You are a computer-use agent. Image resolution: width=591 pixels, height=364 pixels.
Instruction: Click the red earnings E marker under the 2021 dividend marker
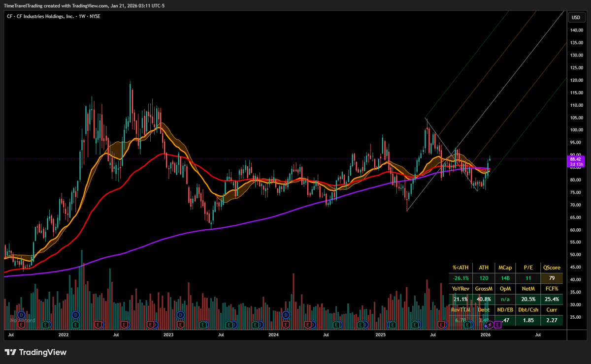tap(22, 324)
